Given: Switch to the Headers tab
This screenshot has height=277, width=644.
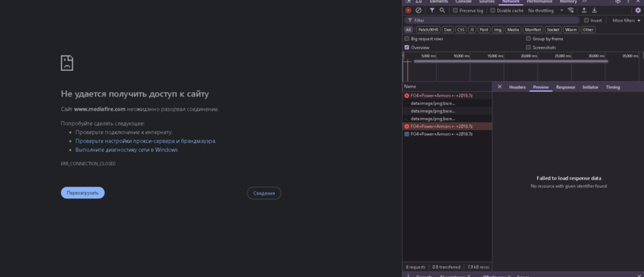Looking at the screenshot, I should 517,87.
